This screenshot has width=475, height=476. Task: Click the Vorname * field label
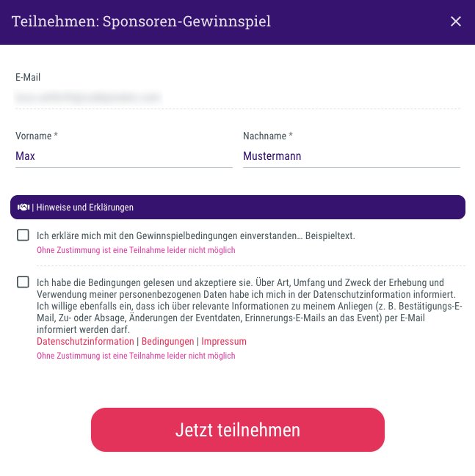(37, 136)
